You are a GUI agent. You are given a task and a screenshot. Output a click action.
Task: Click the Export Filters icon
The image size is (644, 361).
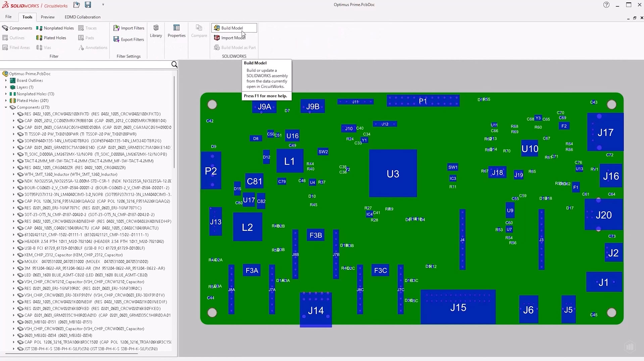116,39
